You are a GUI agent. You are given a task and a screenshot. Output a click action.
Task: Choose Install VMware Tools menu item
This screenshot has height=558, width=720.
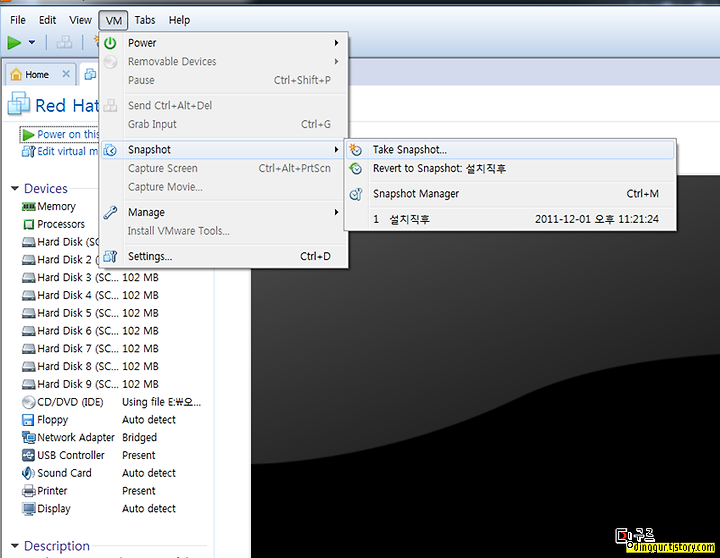[x=224, y=231]
